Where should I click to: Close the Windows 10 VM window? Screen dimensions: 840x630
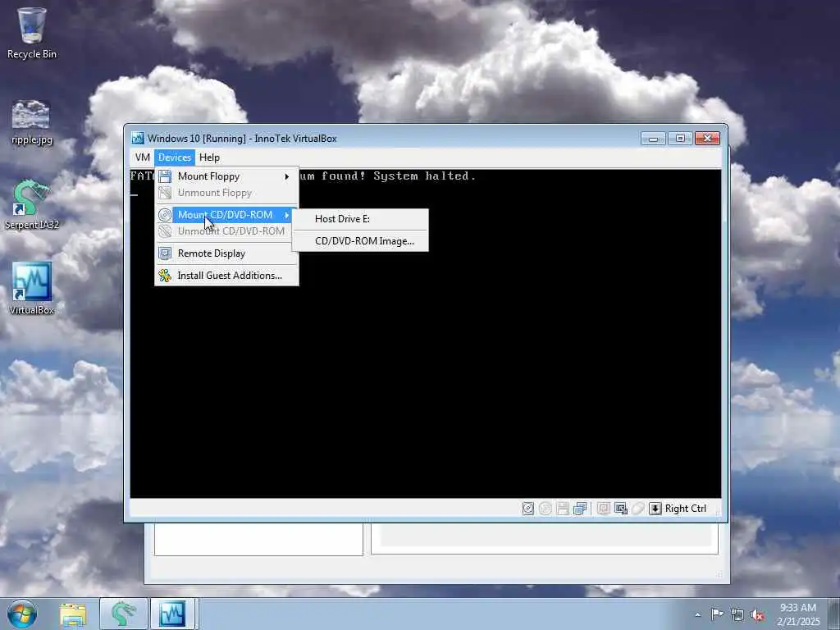(707, 139)
